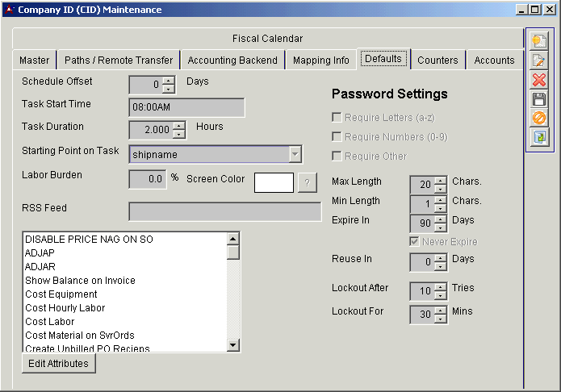Enable the Require Letters (a-z) checkbox
The image size is (561, 392).
337,118
